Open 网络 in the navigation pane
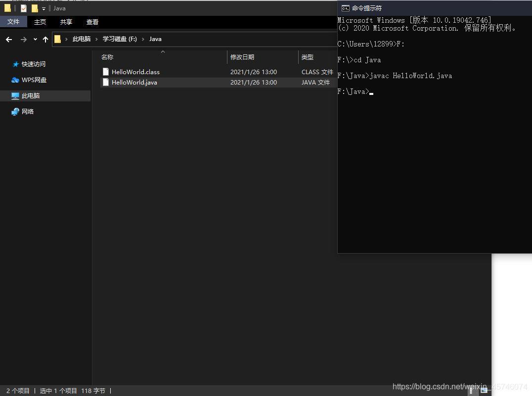This screenshot has width=532, height=396. click(x=28, y=112)
